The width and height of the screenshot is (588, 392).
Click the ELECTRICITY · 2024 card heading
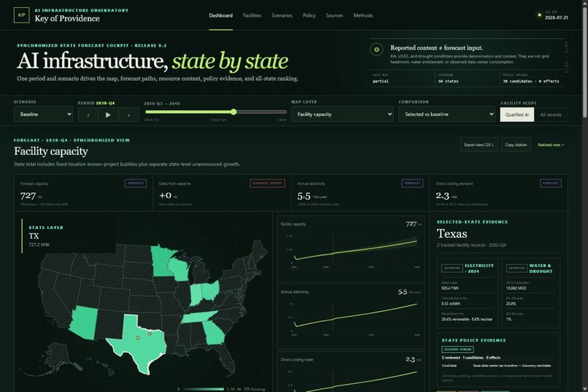pos(479,268)
